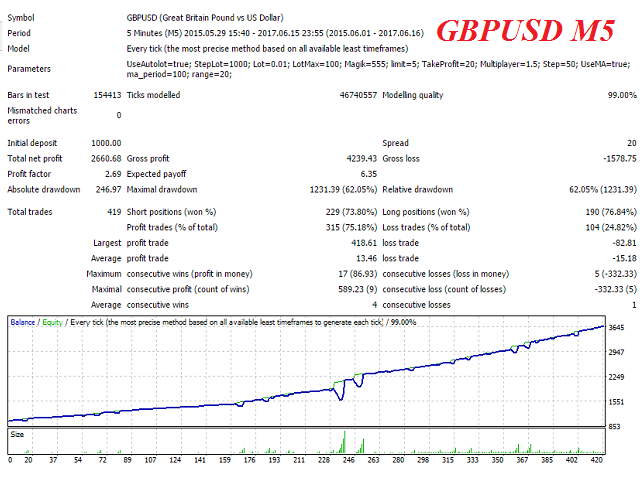640x480 pixels.
Task: Click Bars in test value 154413
Action: pyautogui.click(x=107, y=95)
